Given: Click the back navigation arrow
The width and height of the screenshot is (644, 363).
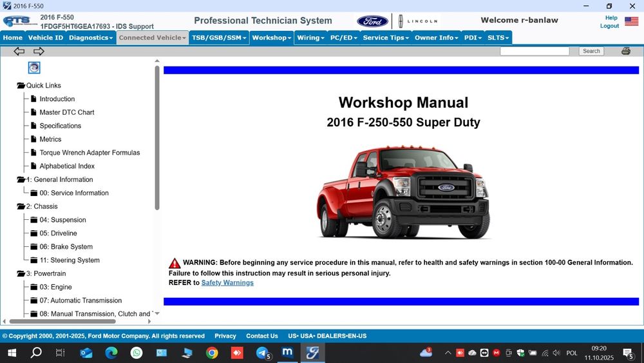Looking at the screenshot, I should pos(19,51).
